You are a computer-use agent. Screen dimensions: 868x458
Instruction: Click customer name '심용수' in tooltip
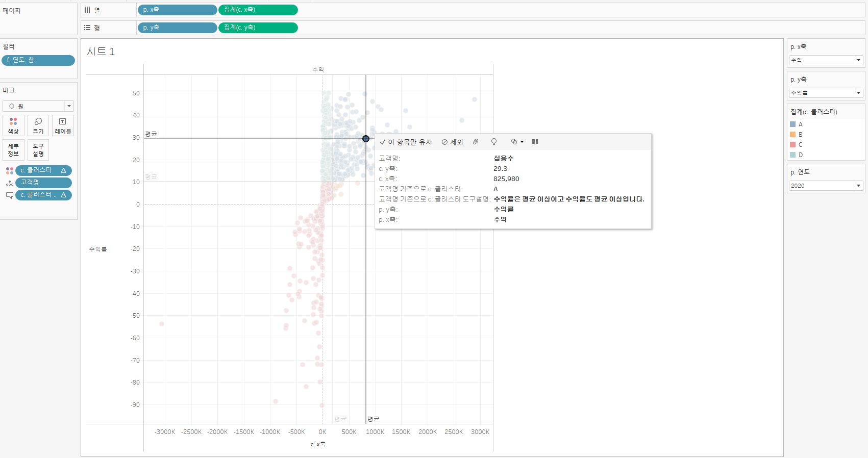(x=504, y=159)
